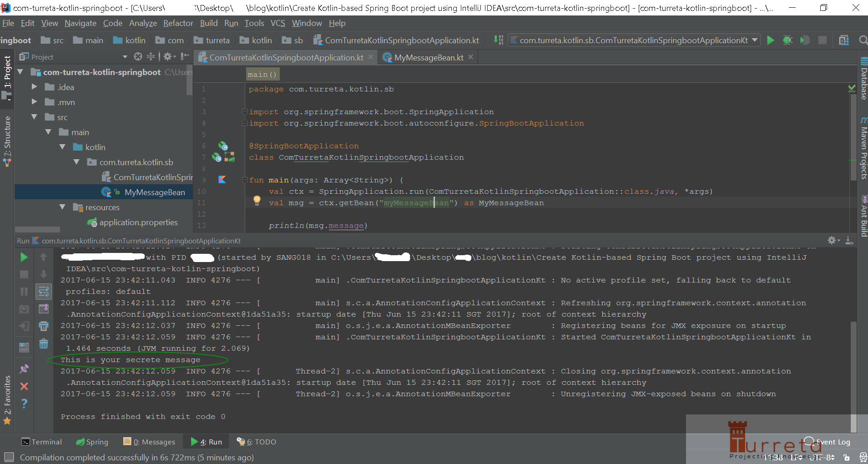Image resolution: width=868 pixels, height=464 pixels.
Task: Select application.properties in the project tree
Action: pyautogui.click(x=139, y=222)
